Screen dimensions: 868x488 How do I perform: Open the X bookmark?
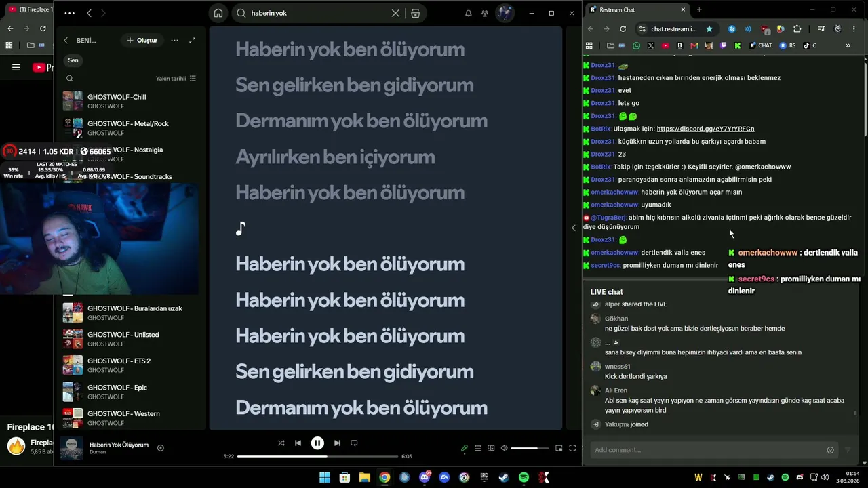tap(651, 45)
